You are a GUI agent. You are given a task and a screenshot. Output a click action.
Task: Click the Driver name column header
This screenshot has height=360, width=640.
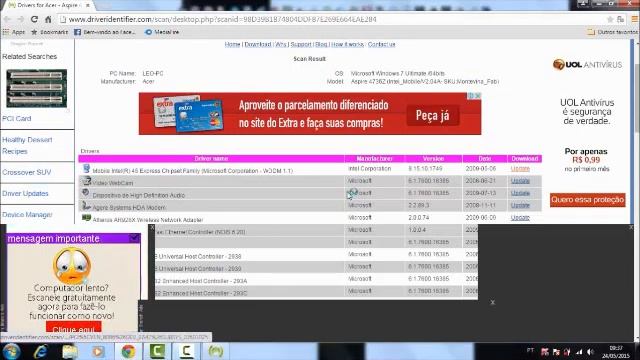(x=211, y=158)
